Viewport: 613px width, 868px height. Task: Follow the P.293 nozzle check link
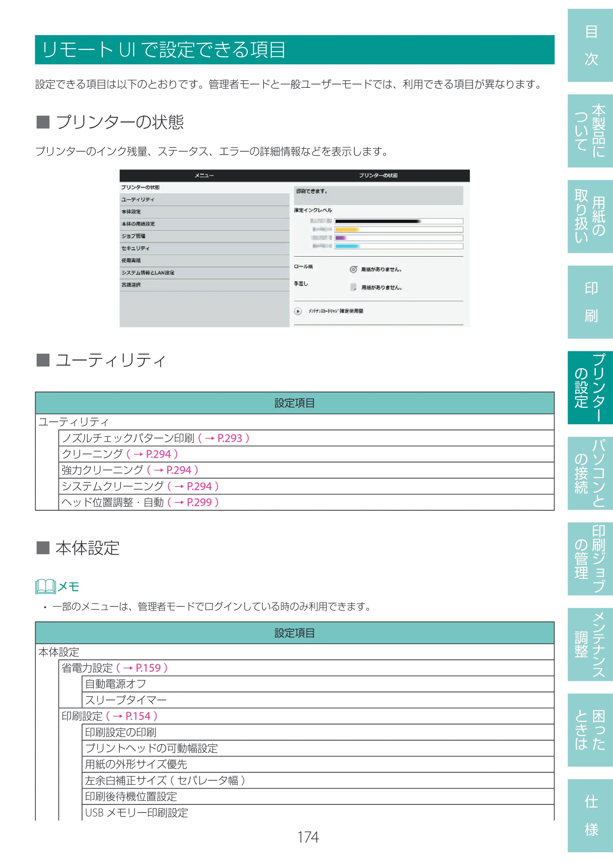(224, 438)
